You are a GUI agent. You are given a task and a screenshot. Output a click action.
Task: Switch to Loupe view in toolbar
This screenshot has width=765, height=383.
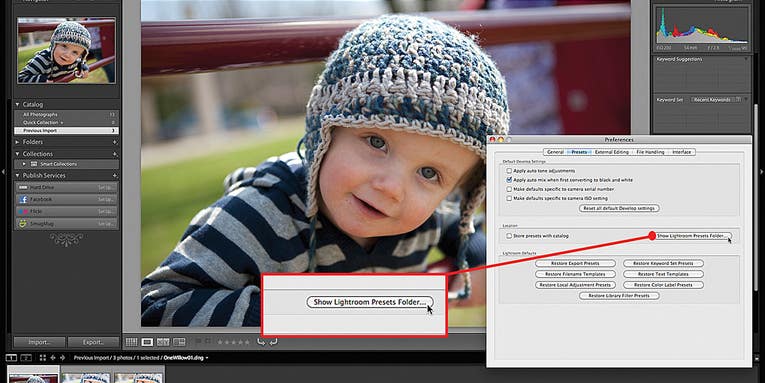click(147, 342)
